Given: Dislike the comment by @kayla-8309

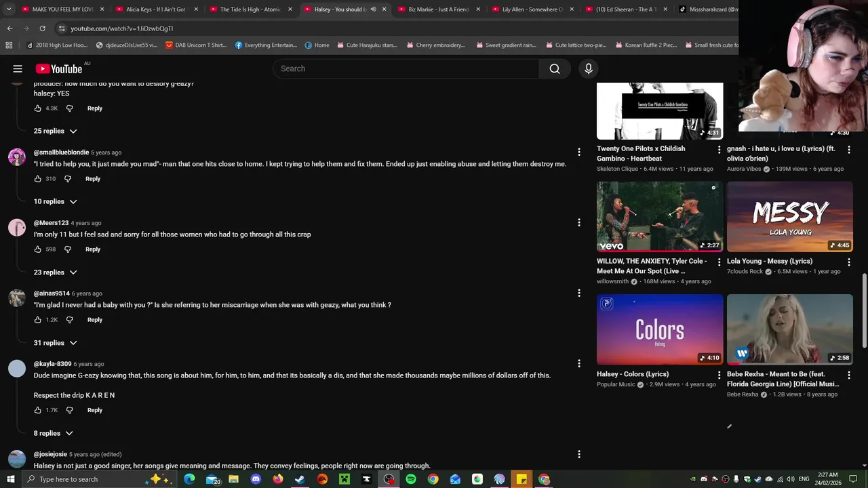Looking at the screenshot, I should (x=69, y=410).
